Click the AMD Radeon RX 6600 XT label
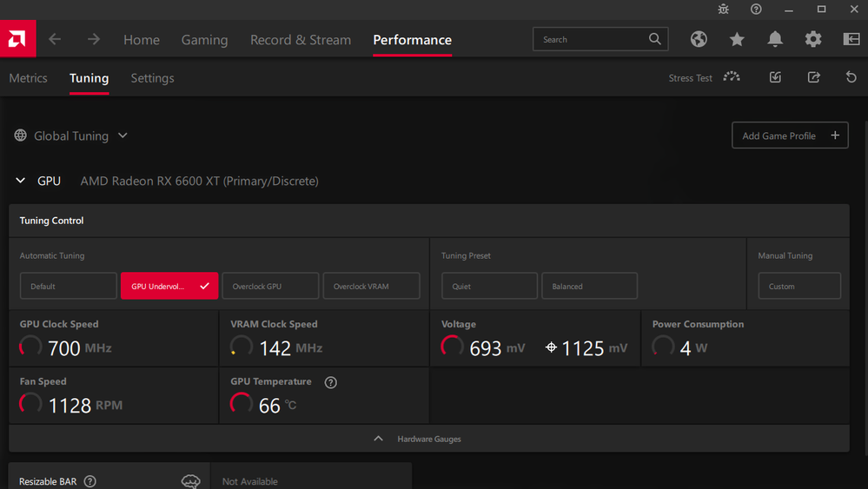The height and width of the screenshot is (489, 868). [x=199, y=181]
